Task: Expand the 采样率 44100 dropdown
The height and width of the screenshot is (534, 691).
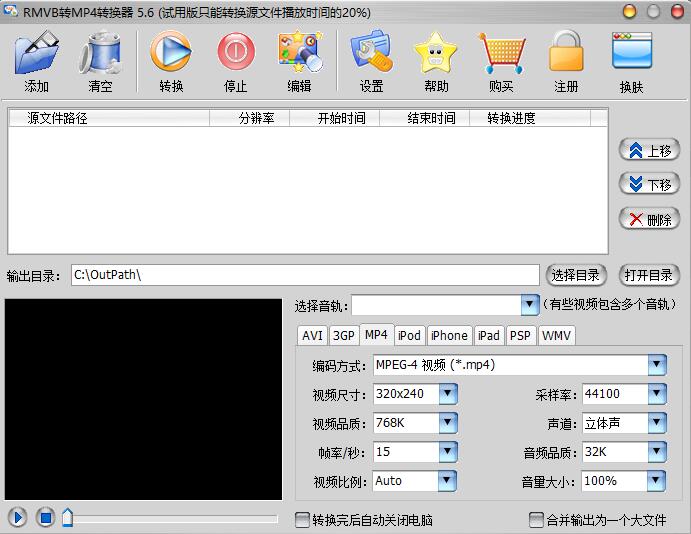Action: (656, 394)
